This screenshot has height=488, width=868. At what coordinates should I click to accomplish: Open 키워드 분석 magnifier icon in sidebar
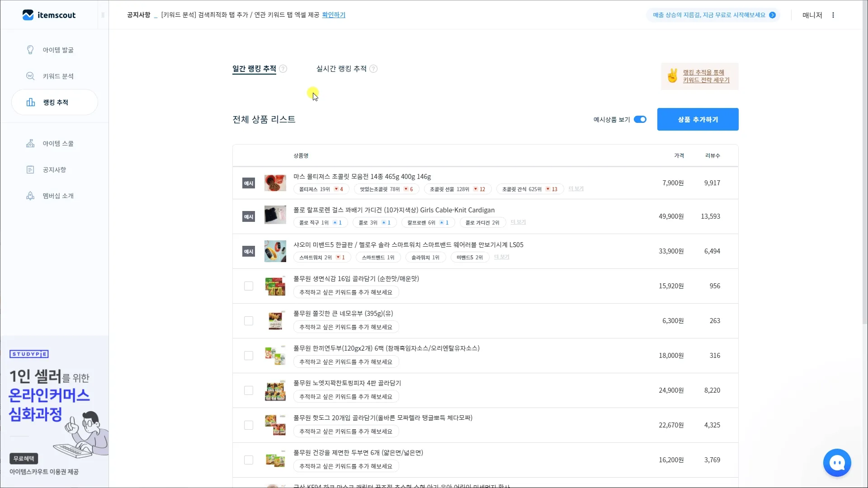pos(30,76)
